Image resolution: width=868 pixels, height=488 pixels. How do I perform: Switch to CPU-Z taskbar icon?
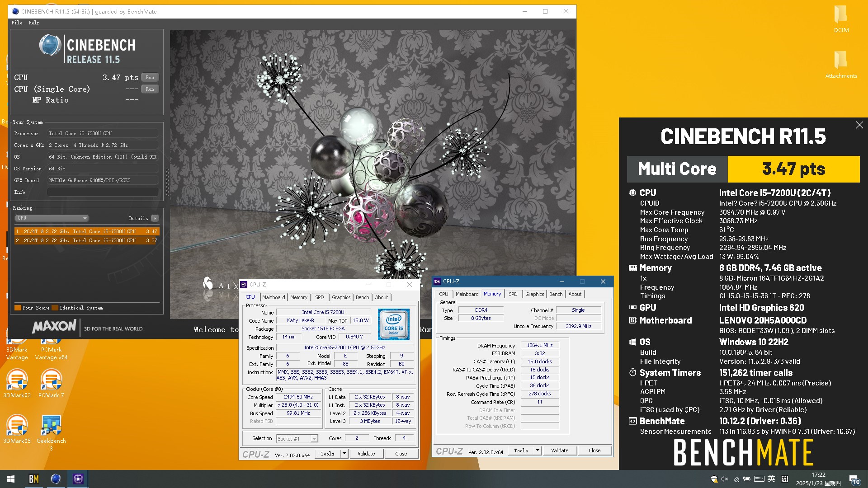(x=78, y=479)
